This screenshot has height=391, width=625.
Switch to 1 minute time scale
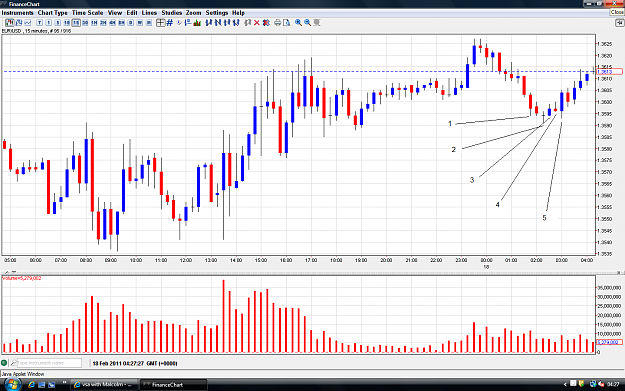coord(49,23)
